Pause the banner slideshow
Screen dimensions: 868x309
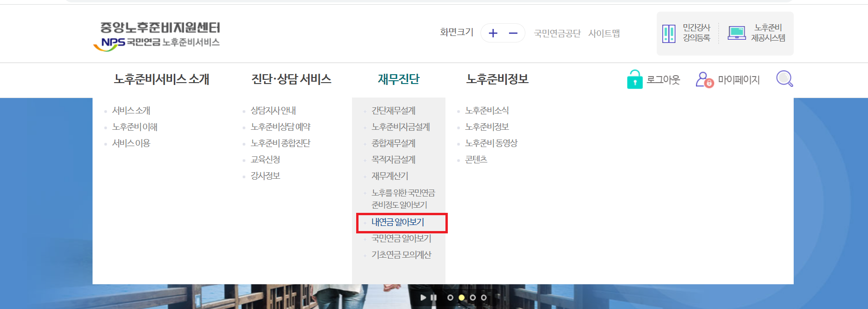pyautogui.click(x=434, y=297)
